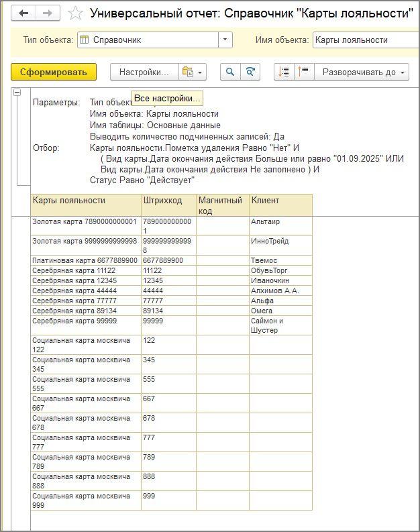Screen dimensions: 420x532
Task: Click client cell ИнноТрейд
Action: pyautogui.click(x=280, y=246)
